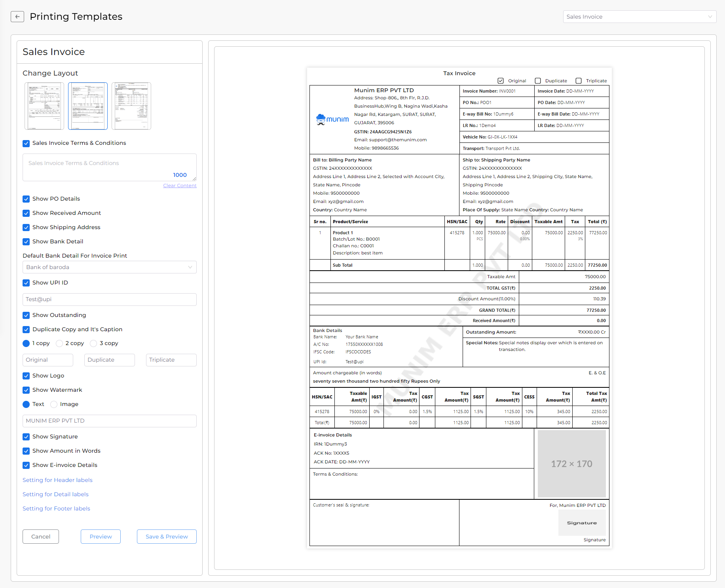Open Setting for Footer labels
725x588 pixels.
(56, 508)
